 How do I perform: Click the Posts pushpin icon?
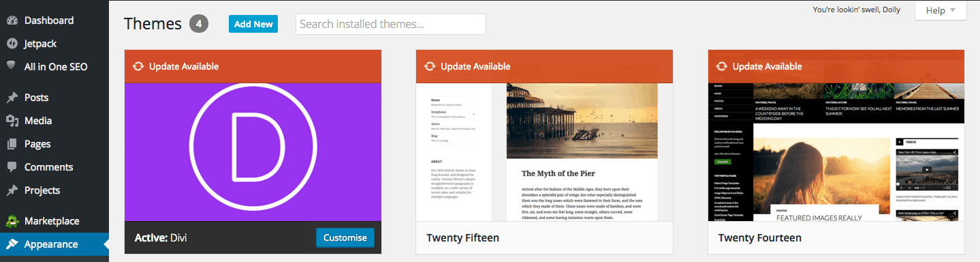12,98
